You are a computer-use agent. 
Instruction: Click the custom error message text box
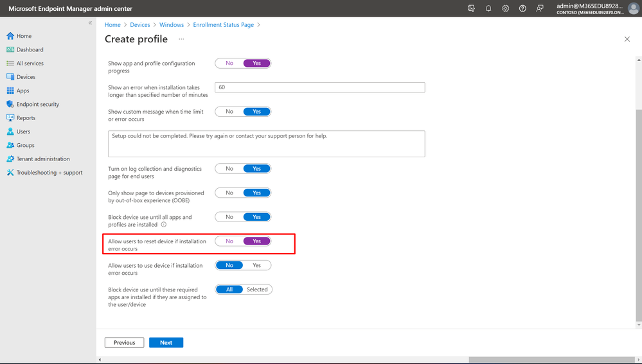click(x=267, y=144)
